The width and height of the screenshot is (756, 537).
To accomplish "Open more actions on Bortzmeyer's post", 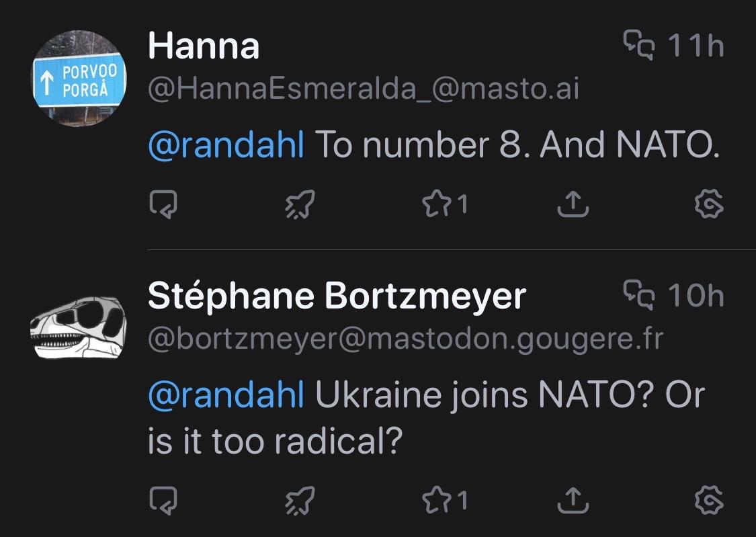I will click(x=709, y=499).
